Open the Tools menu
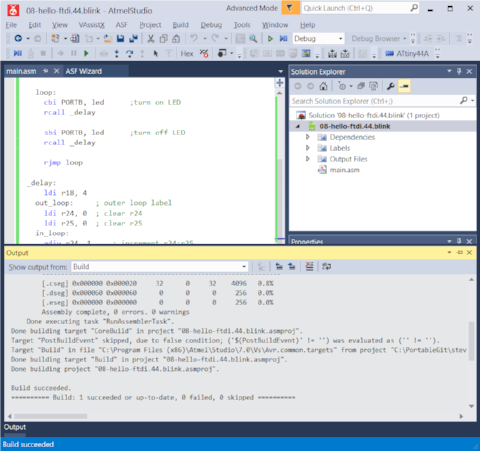 coord(242,25)
